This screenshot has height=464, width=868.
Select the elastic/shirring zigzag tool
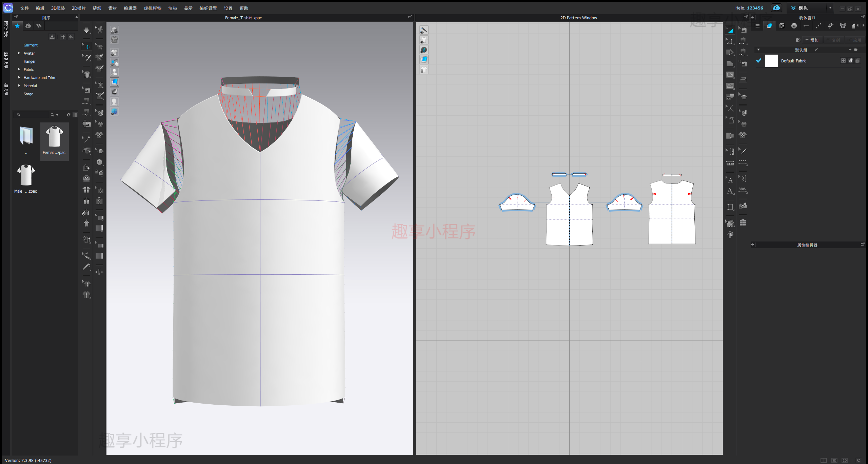click(743, 190)
